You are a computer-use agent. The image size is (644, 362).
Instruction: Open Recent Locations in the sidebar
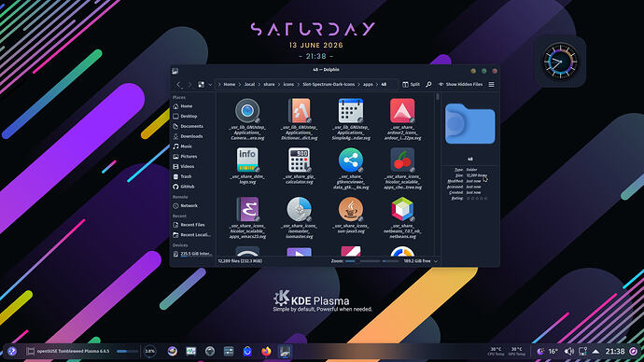(192, 235)
